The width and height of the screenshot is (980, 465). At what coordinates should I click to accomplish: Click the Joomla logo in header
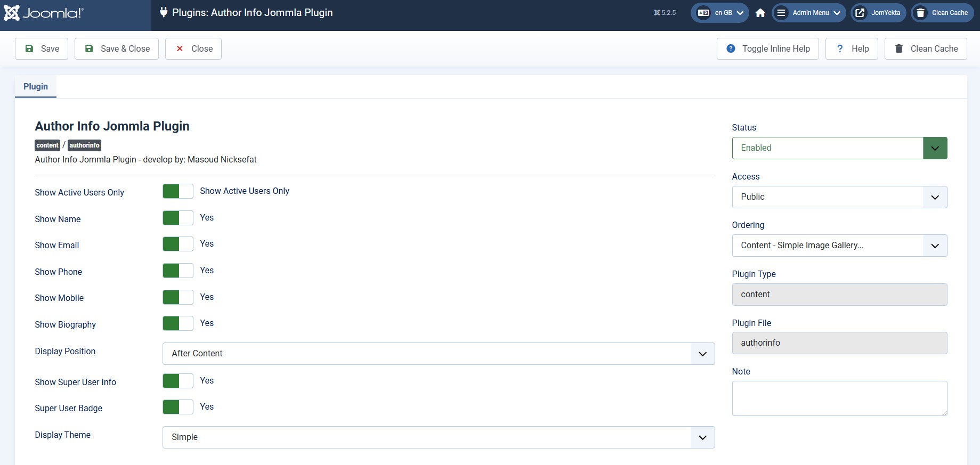pos(44,13)
